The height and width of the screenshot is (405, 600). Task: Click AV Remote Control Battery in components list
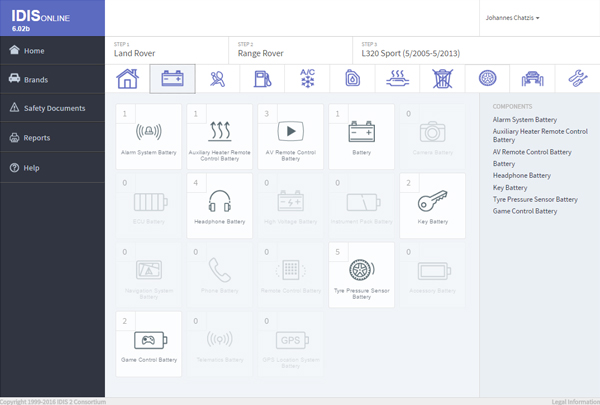(x=532, y=152)
